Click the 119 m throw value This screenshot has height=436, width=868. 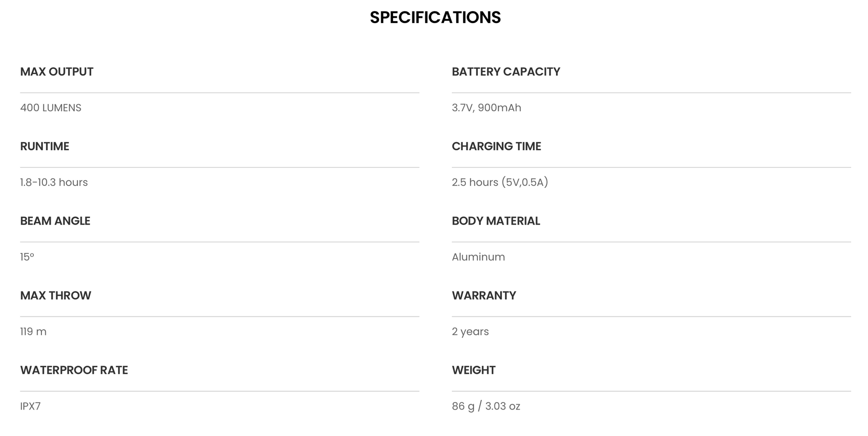click(x=33, y=332)
